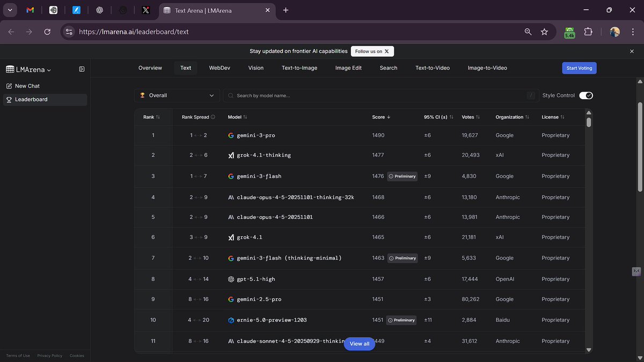Sort by Model column arrows
The image size is (644, 362).
[x=245, y=117]
